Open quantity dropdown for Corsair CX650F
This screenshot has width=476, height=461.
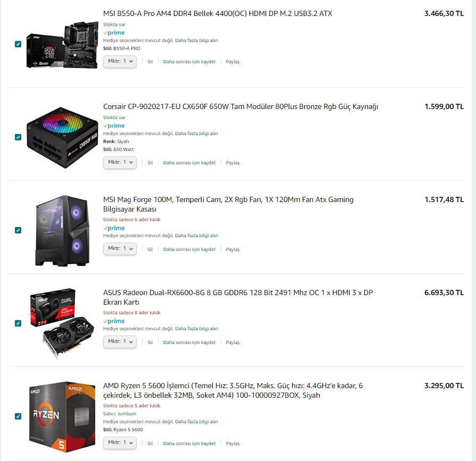120,162
